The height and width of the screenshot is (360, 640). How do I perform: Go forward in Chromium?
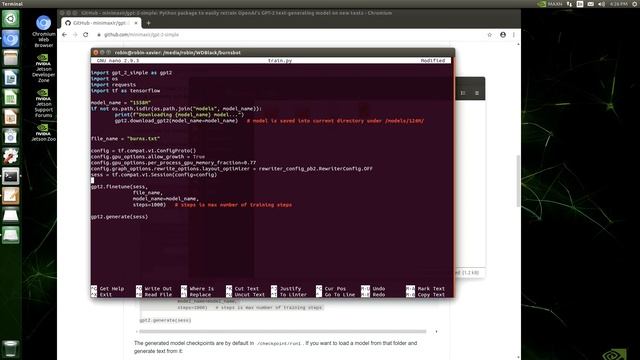point(75,35)
